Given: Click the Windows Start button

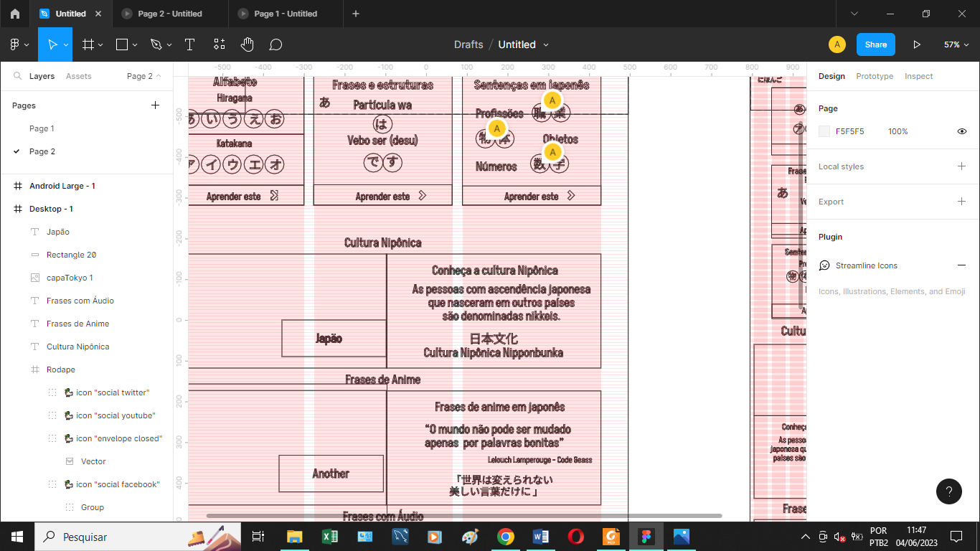Looking at the screenshot, I should coord(17,537).
